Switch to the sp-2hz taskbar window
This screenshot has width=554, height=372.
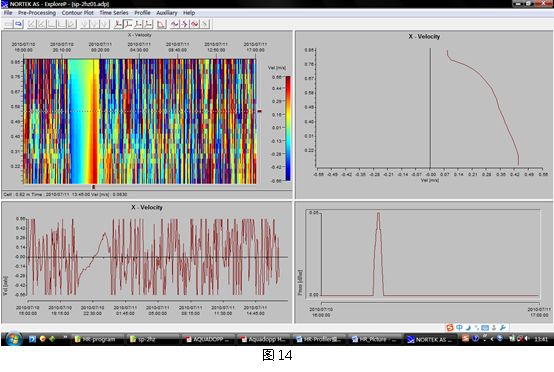[152, 339]
